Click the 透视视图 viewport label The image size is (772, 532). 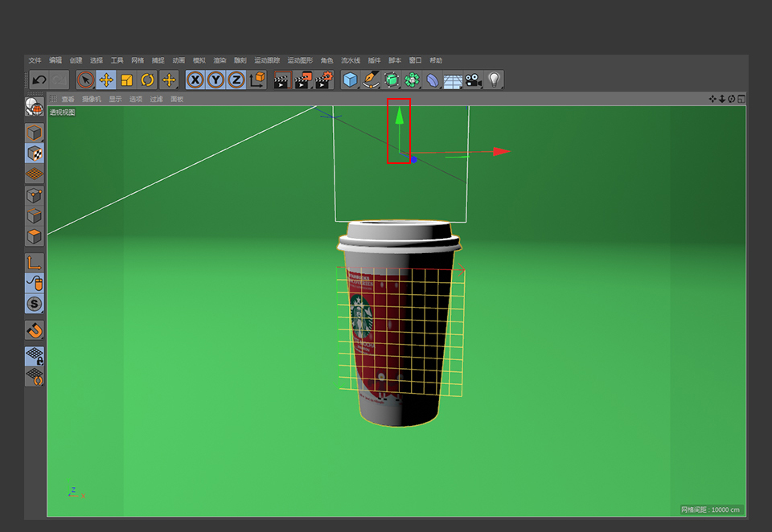[x=62, y=113]
